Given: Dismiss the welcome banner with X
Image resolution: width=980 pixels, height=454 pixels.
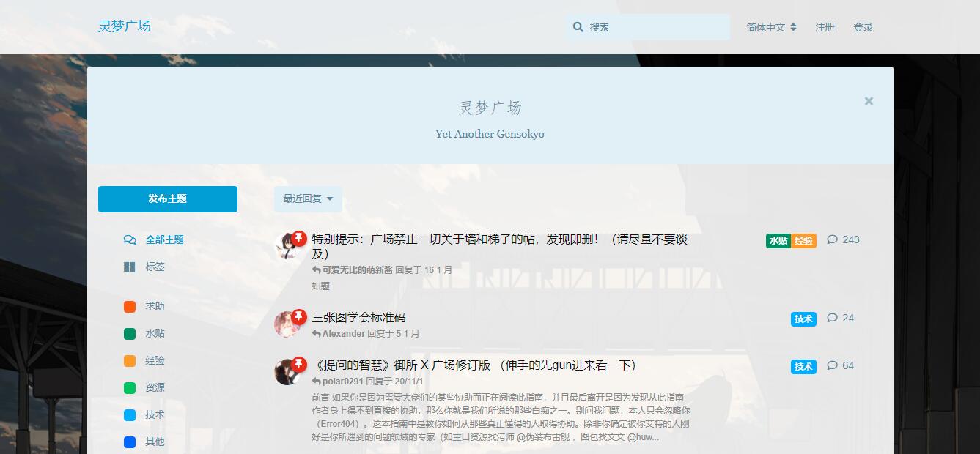Looking at the screenshot, I should click(869, 101).
